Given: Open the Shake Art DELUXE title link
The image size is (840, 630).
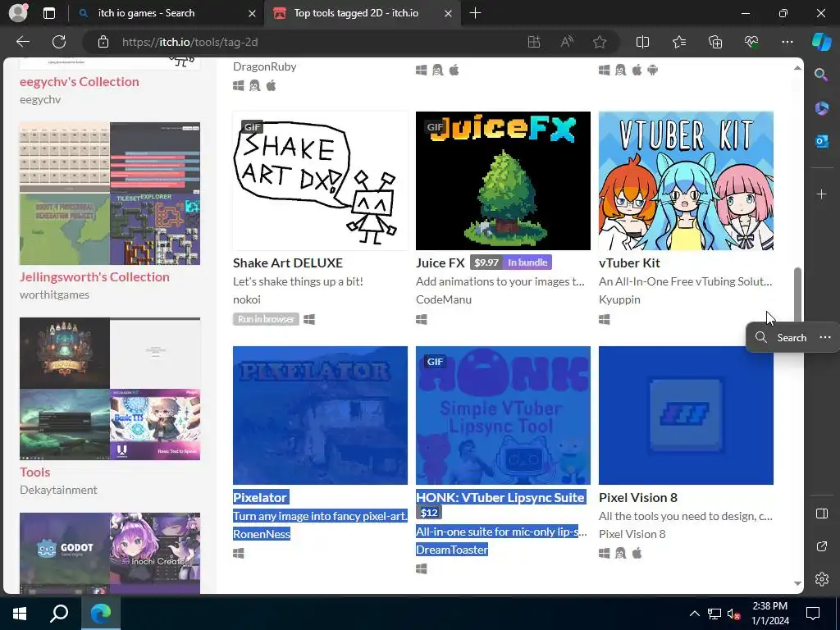Looking at the screenshot, I should [288, 262].
